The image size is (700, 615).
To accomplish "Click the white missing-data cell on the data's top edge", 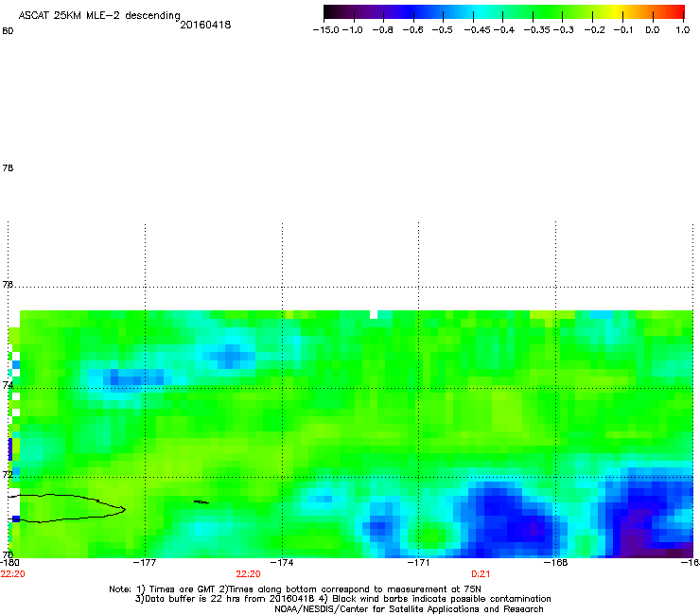I will [x=374, y=314].
